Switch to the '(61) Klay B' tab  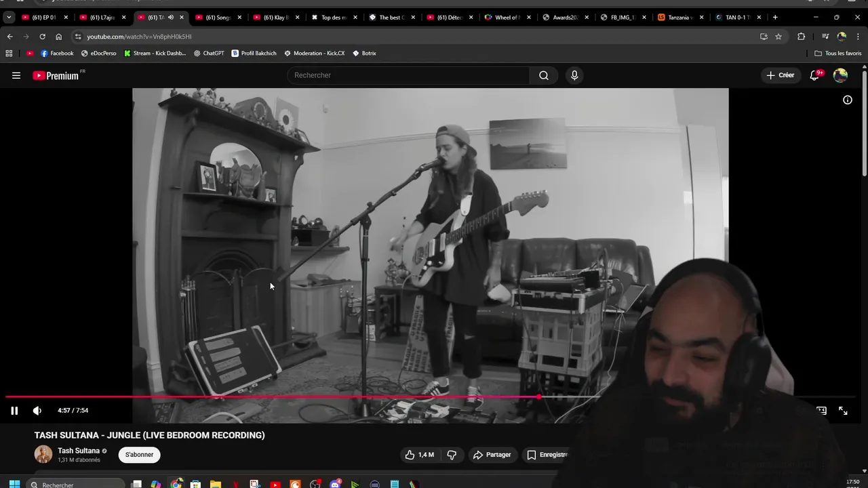275,17
